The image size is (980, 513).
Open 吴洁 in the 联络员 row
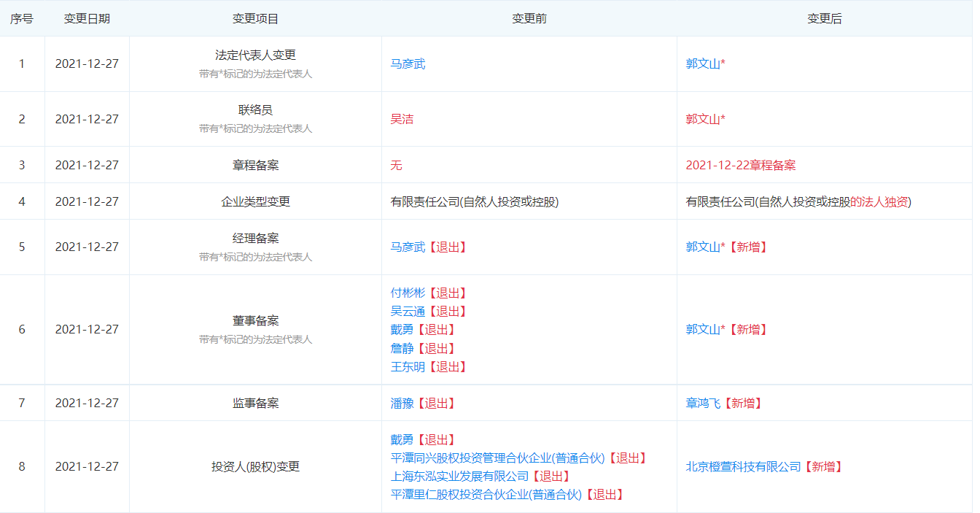click(402, 119)
